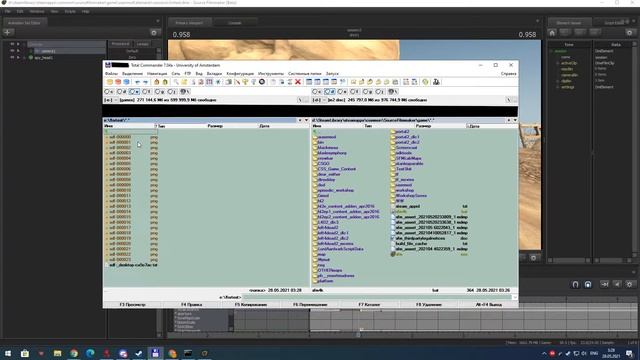Select the left panel file numbered 000023
This screenshot has width=640, height=360.
click(131, 260)
